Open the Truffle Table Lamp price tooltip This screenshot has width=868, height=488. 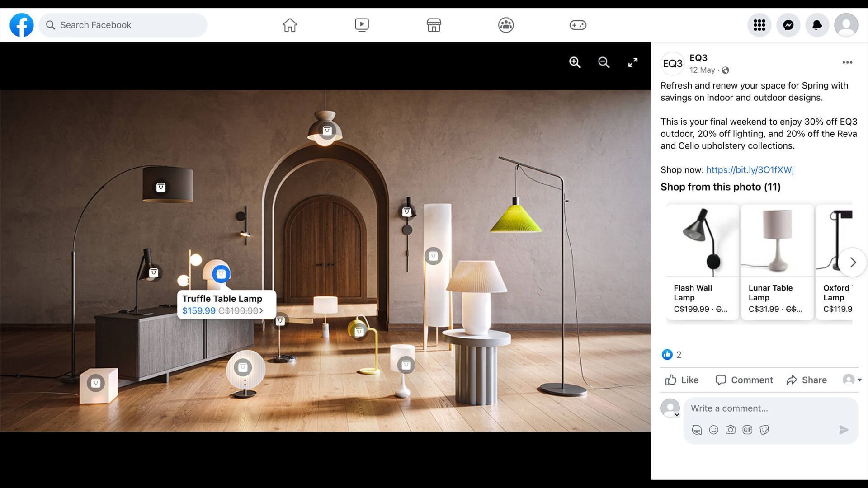coord(226,305)
